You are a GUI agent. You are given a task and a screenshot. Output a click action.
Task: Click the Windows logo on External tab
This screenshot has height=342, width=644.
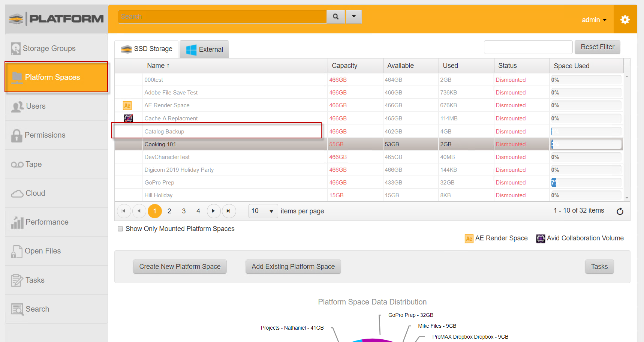pos(191,49)
